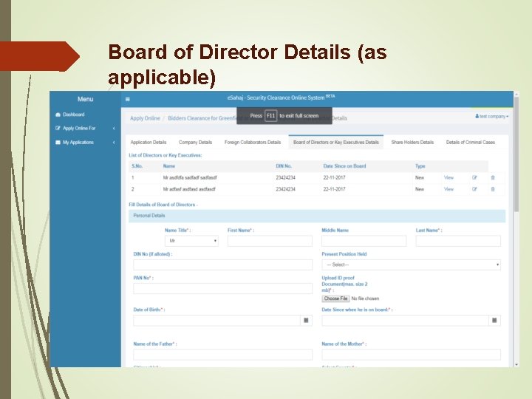Delete row 2 director trash icon
The image size is (532, 399).
[493, 189]
